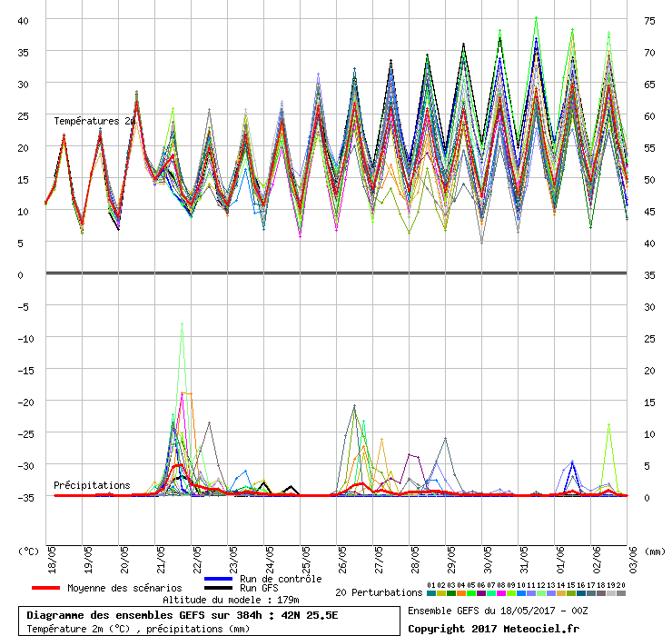Click red 'Moyenne des scénarios' legend line
Viewport: 672px width, 636px height.
click(45, 588)
